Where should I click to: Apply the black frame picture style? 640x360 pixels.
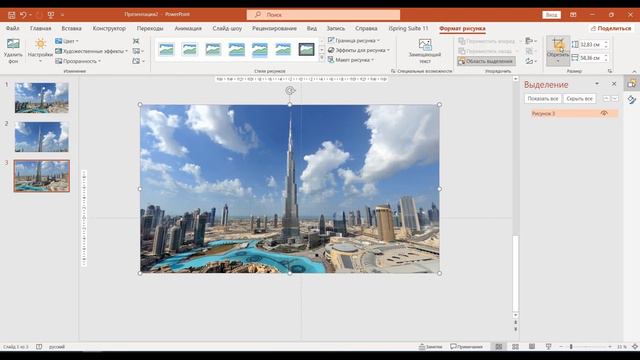[307, 49]
